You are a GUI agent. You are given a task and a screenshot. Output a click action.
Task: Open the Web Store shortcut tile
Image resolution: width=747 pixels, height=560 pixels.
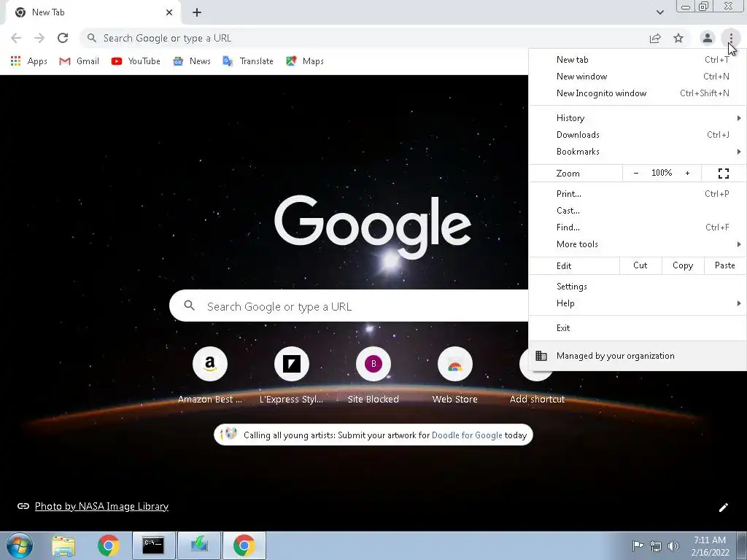tap(455, 376)
